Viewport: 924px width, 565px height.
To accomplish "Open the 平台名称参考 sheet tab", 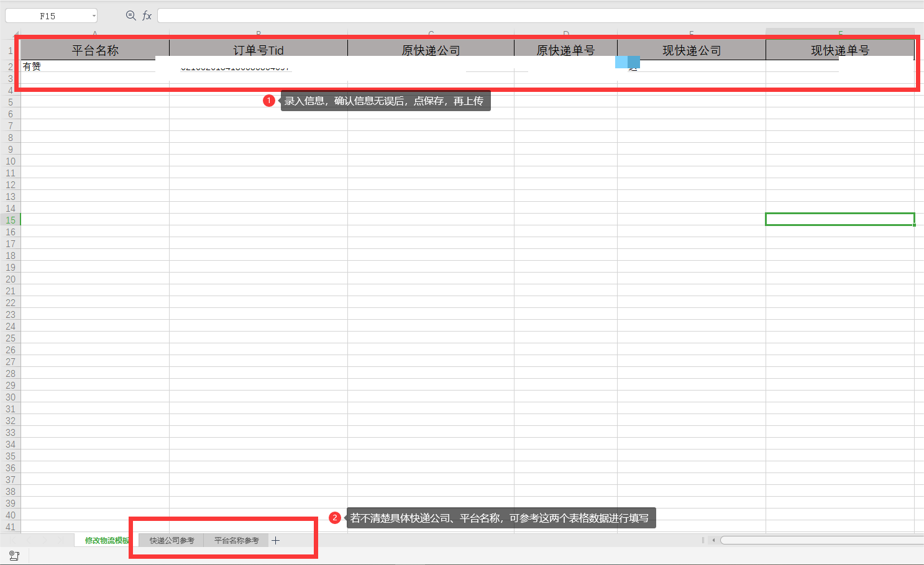I will pyautogui.click(x=236, y=541).
